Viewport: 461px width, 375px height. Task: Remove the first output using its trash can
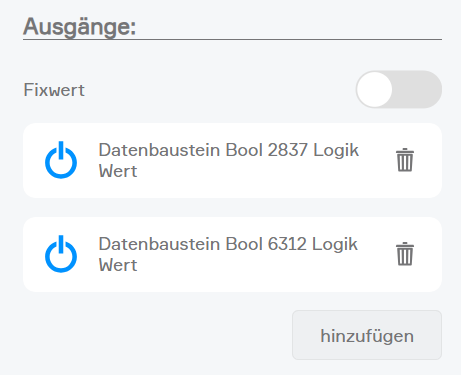[x=405, y=160]
